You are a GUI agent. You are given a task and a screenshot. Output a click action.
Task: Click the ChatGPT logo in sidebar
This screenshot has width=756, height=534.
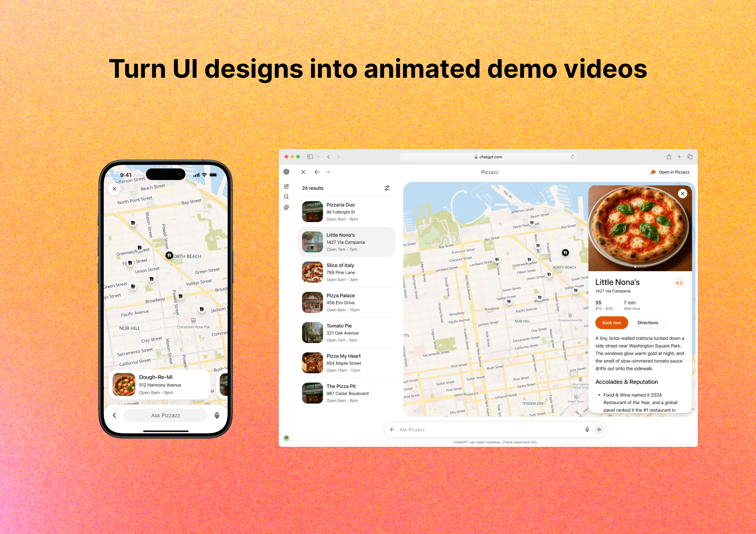(286, 172)
